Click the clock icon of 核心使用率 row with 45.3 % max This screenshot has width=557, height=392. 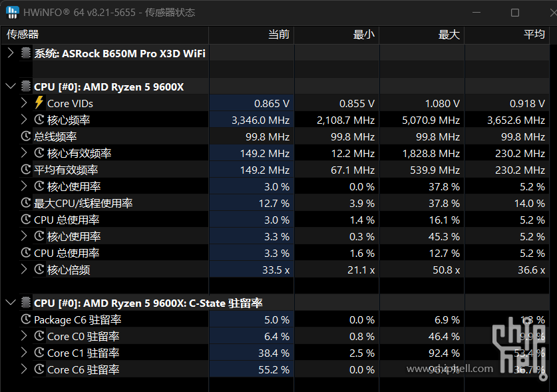pyautogui.click(x=39, y=236)
